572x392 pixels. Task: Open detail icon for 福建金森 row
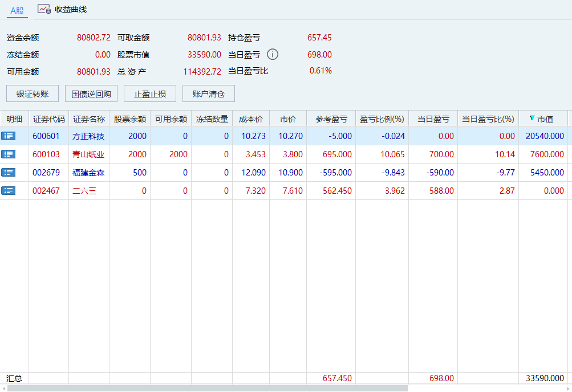click(8, 172)
